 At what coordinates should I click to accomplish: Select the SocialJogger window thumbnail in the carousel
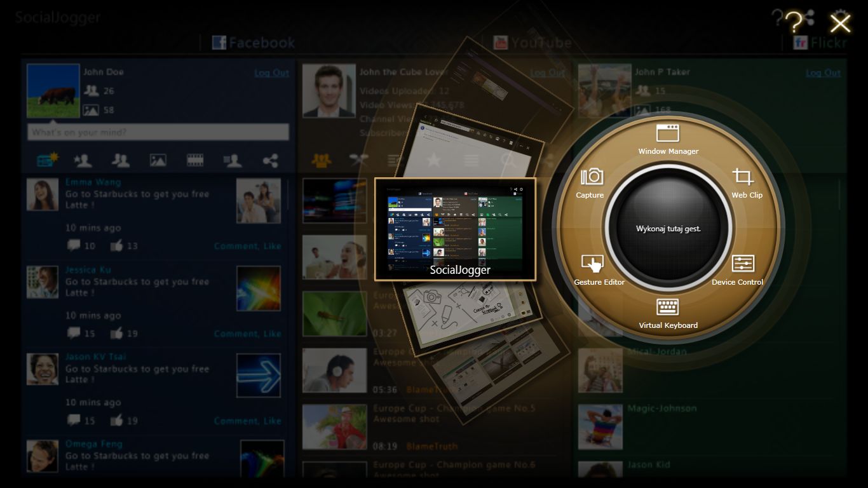click(455, 229)
